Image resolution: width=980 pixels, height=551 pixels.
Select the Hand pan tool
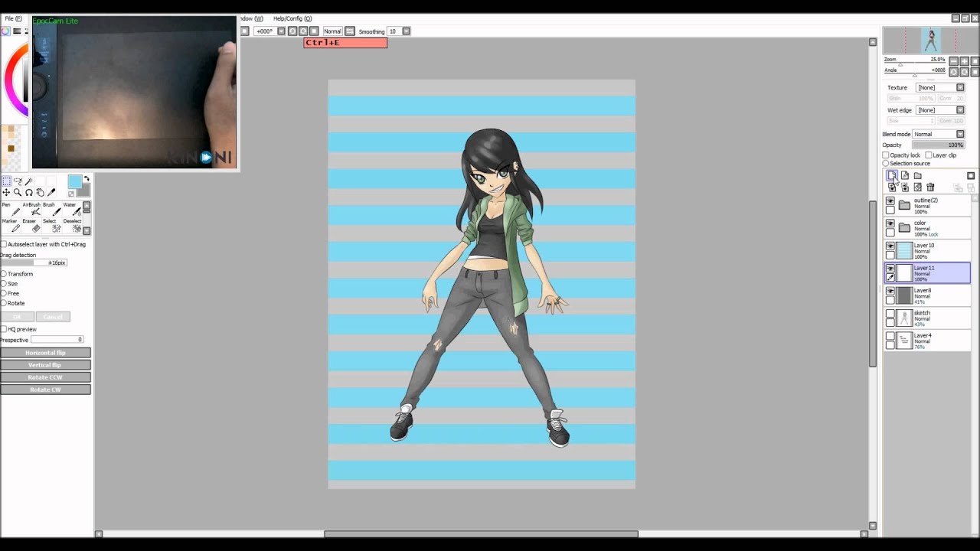[x=41, y=193]
